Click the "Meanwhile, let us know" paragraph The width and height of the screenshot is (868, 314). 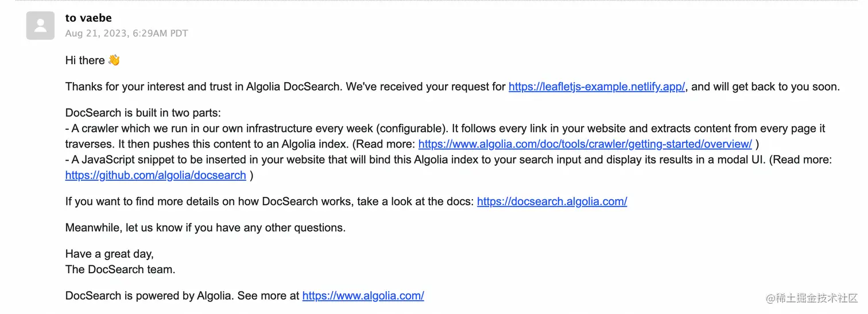point(206,228)
